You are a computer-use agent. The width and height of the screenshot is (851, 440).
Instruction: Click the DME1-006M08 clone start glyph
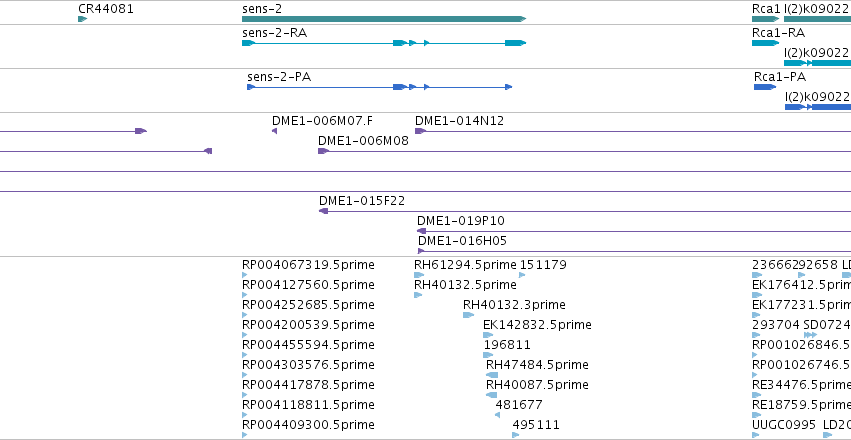click(x=323, y=151)
